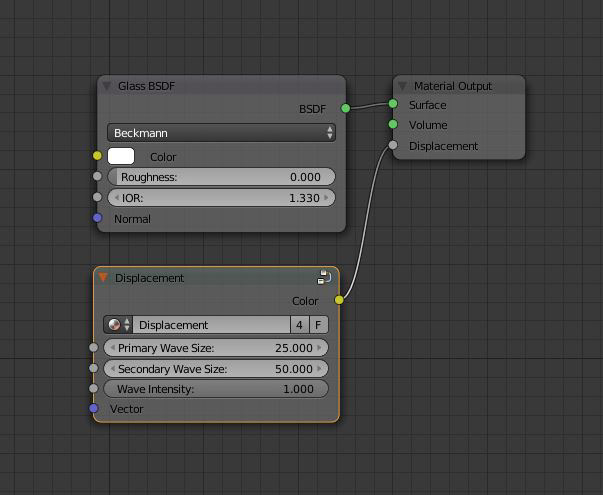Click the Displacement group name field
The width and height of the screenshot is (603, 495).
pos(211,325)
